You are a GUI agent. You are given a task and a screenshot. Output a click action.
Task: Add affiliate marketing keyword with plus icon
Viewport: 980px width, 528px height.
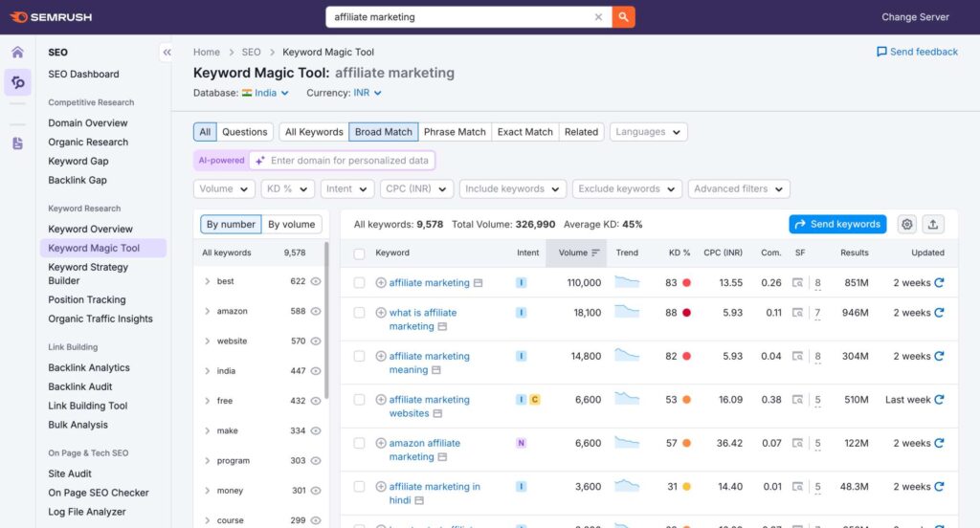[x=381, y=282]
